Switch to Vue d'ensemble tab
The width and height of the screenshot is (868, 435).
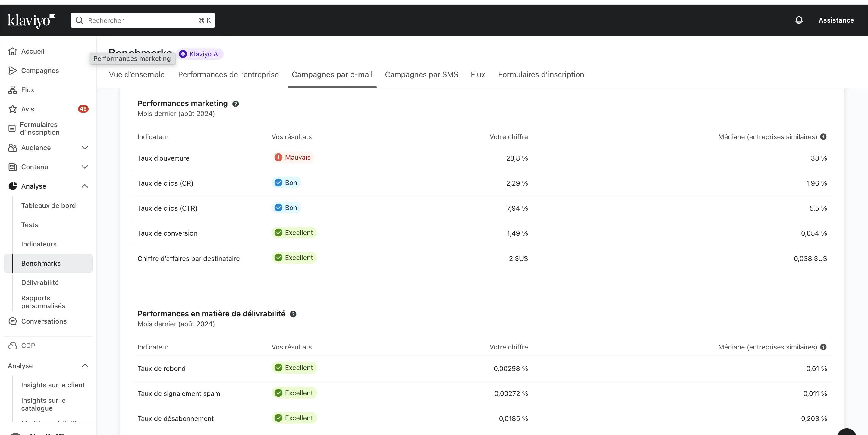tap(137, 74)
